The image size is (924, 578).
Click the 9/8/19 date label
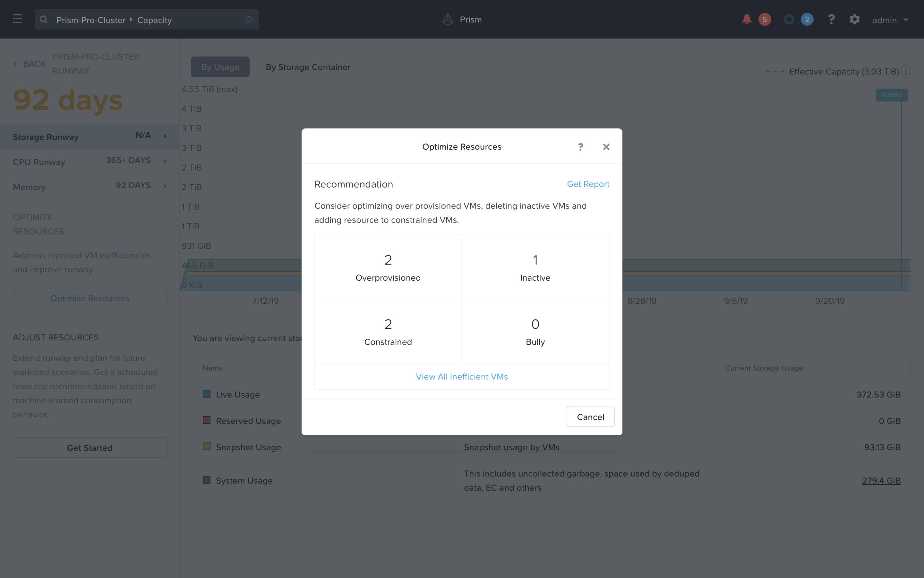coord(735,301)
